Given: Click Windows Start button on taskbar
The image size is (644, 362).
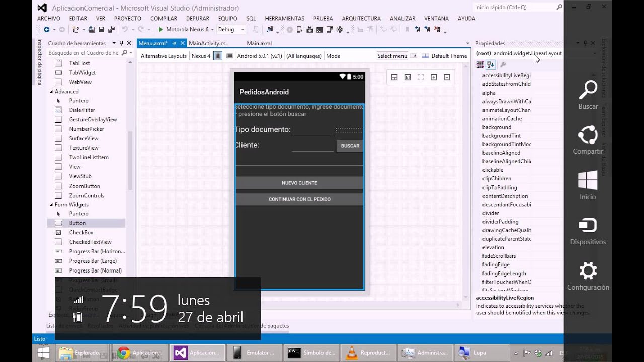Looking at the screenshot, I should point(43,353).
